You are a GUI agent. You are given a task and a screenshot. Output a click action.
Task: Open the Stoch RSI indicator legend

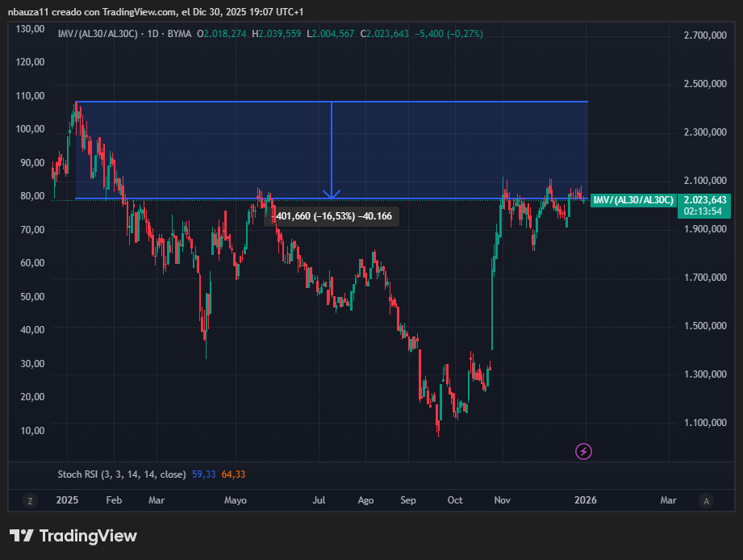point(121,474)
